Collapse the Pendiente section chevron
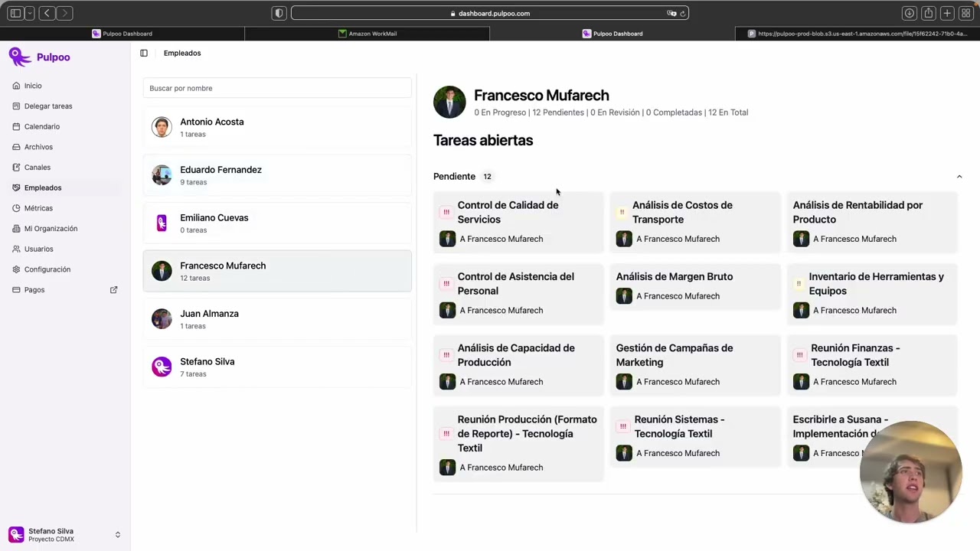Screen dimensions: 980x551 click(959, 177)
